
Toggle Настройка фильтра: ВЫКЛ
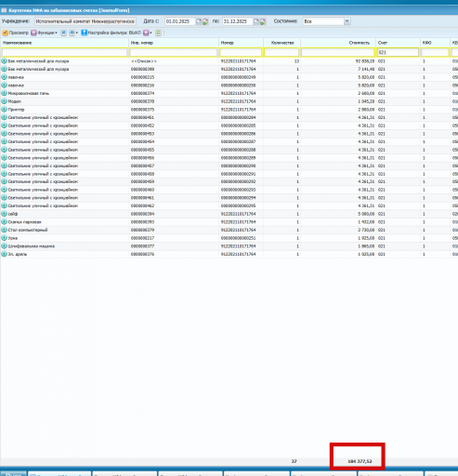coord(111,33)
